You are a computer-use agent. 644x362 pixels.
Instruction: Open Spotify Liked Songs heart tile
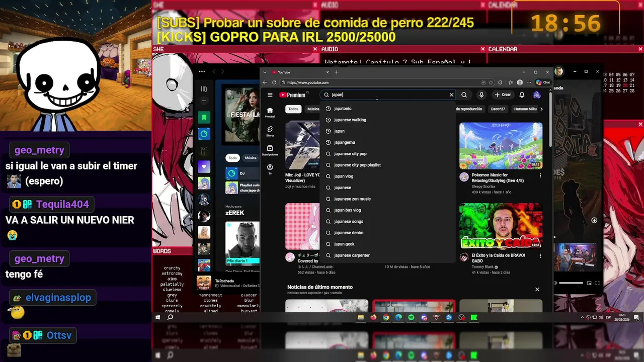204,166
